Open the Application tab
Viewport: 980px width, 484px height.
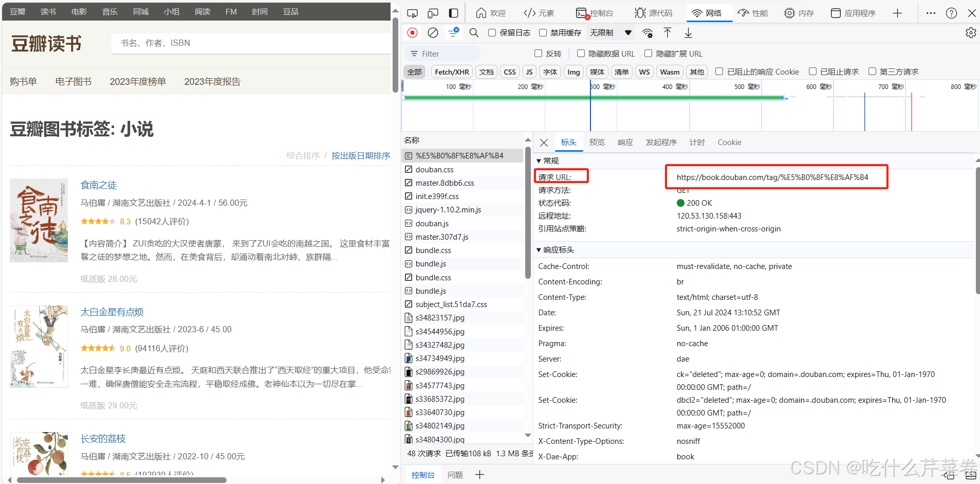(853, 13)
